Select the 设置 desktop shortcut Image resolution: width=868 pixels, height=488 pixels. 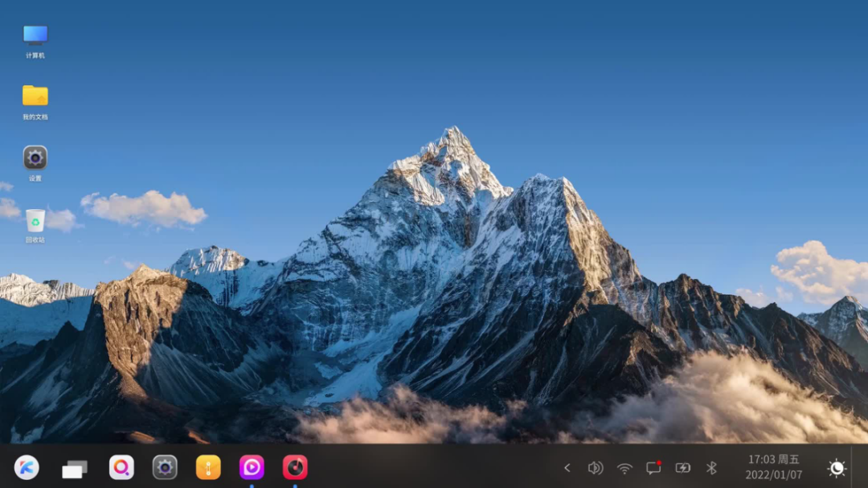[35, 164]
